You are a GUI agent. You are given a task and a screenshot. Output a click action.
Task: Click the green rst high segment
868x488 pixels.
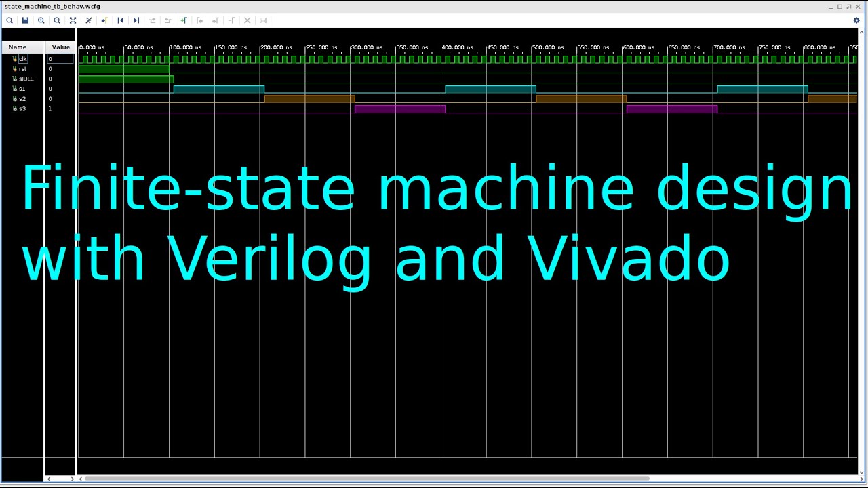[x=123, y=69]
